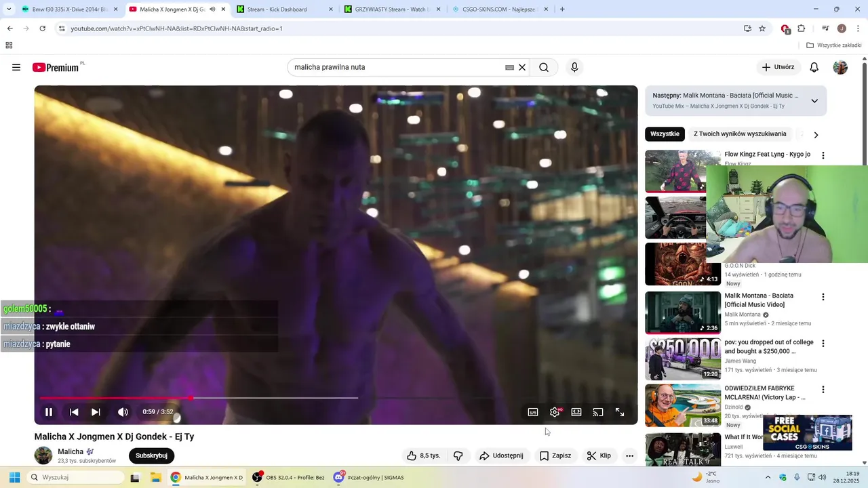Seek on the video progress bar
The width and height of the screenshot is (868, 488).
pos(336,398)
